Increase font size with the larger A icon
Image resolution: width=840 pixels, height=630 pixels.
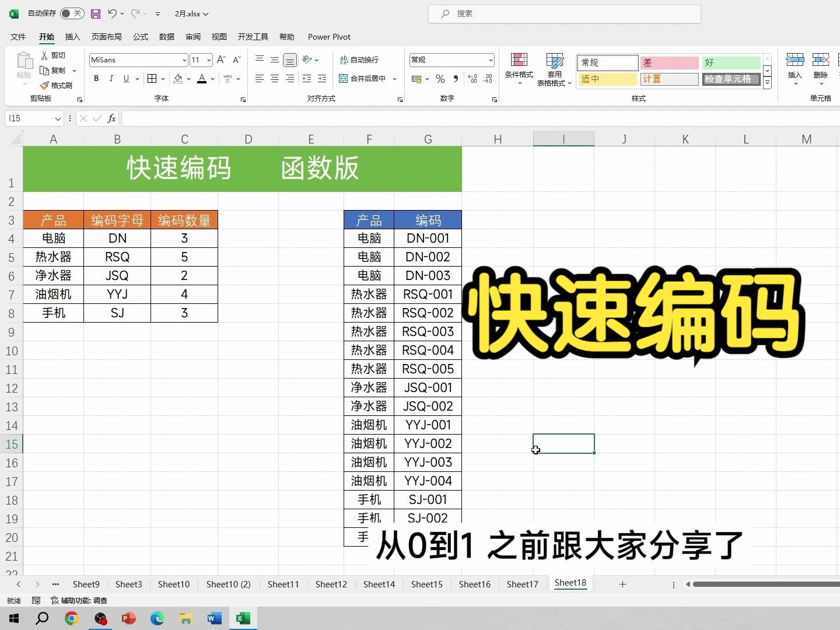pos(221,60)
